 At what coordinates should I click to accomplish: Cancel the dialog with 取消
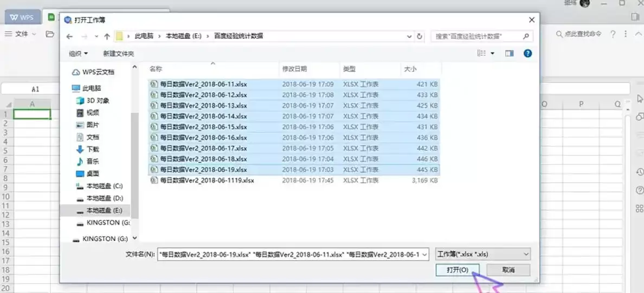click(508, 270)
